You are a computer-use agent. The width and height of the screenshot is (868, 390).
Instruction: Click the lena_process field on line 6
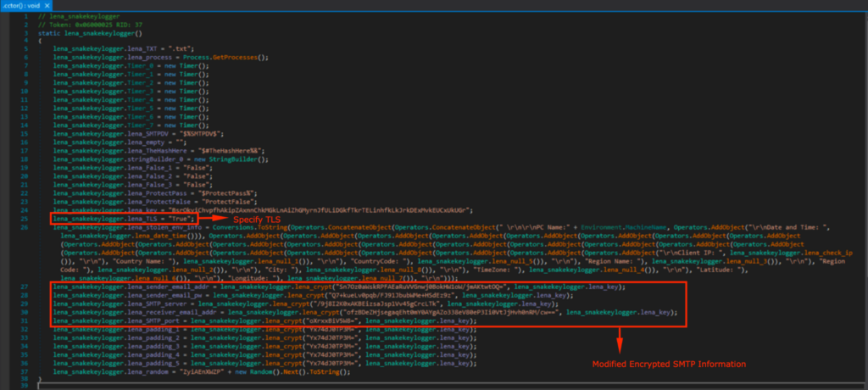click(149, 57)
